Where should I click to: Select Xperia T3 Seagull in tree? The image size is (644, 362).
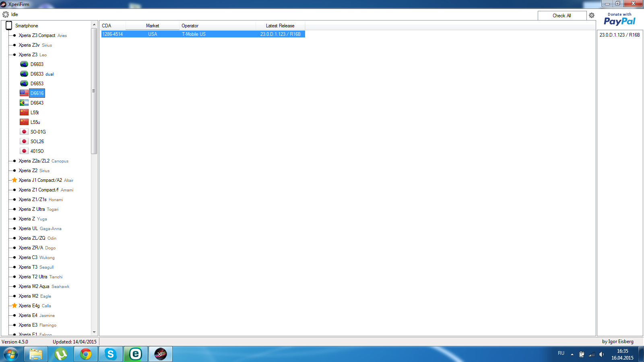(x=36, y=267)
